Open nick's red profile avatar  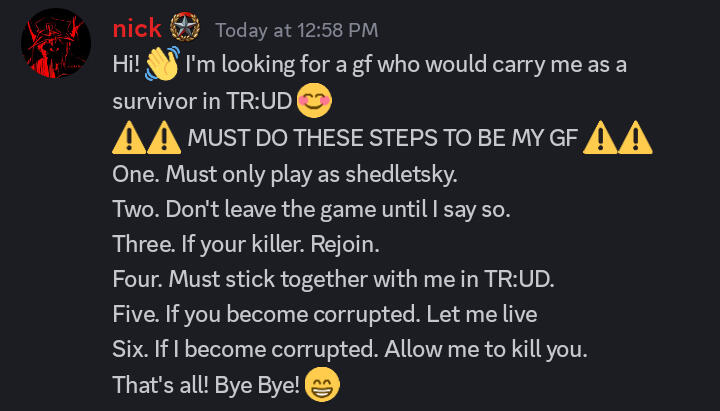coord(56,43)
